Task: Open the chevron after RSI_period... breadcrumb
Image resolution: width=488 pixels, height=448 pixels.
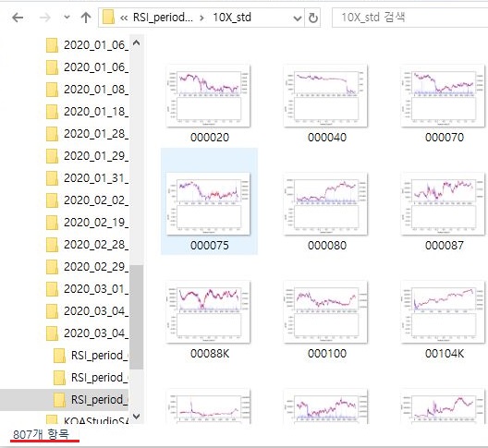Action: tap(202, 18)
